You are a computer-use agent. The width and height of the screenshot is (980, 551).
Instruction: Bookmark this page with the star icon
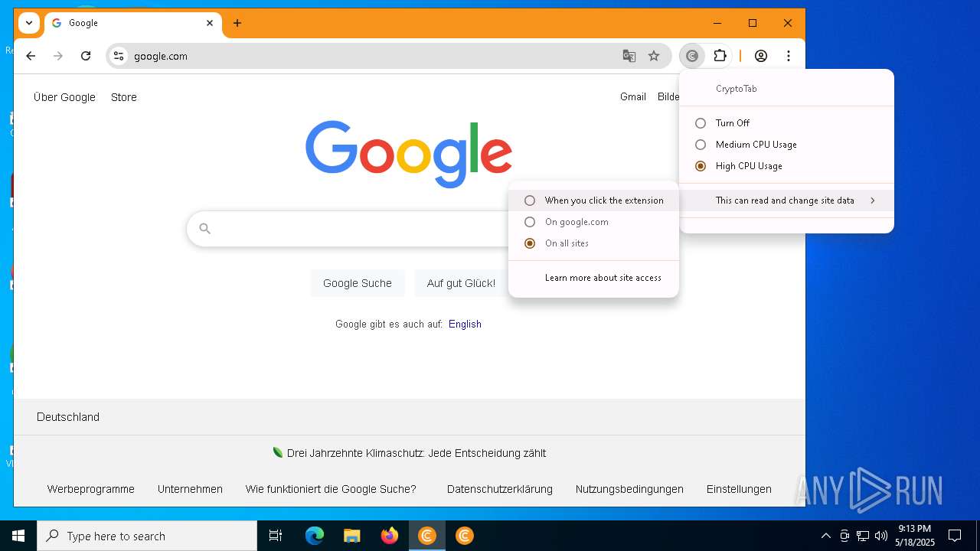pos(654,56)
